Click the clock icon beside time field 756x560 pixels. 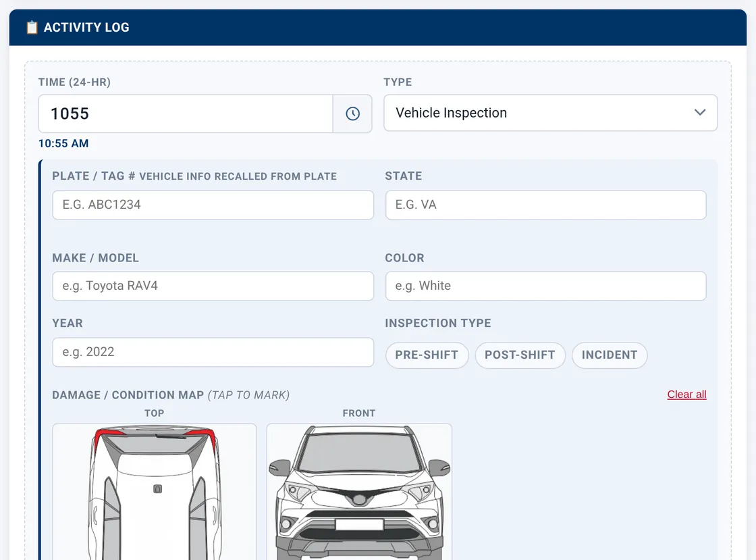[x=352, y=114]
